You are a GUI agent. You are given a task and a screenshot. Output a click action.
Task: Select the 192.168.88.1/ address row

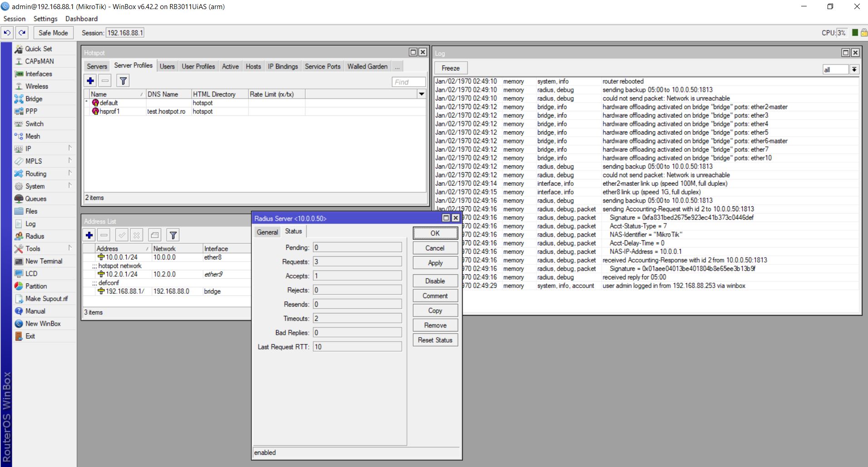point(167,291)
